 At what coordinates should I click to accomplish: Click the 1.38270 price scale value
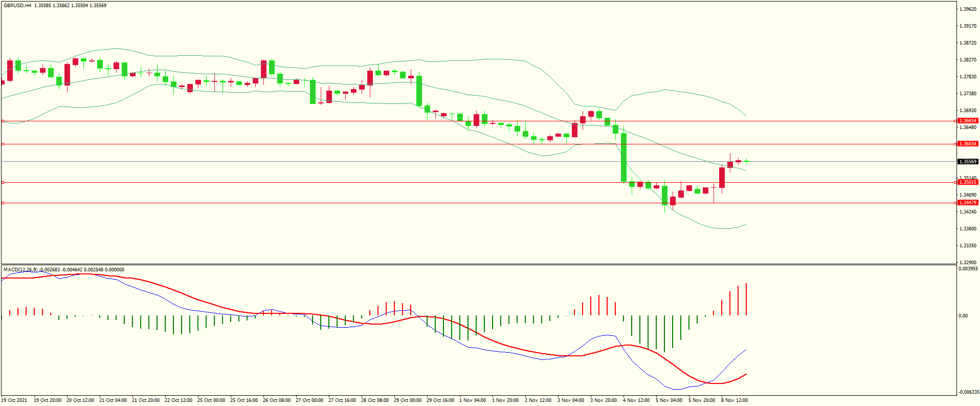pos(968,60)
